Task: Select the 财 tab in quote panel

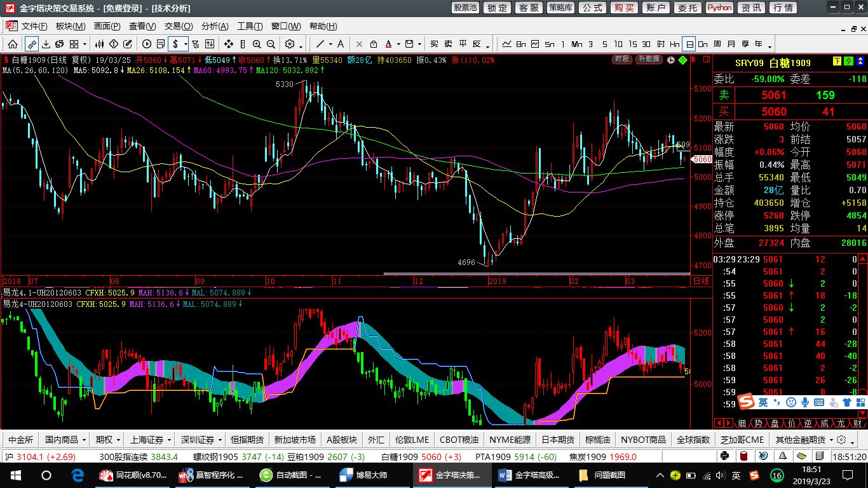Action: [x=857, y=423]
